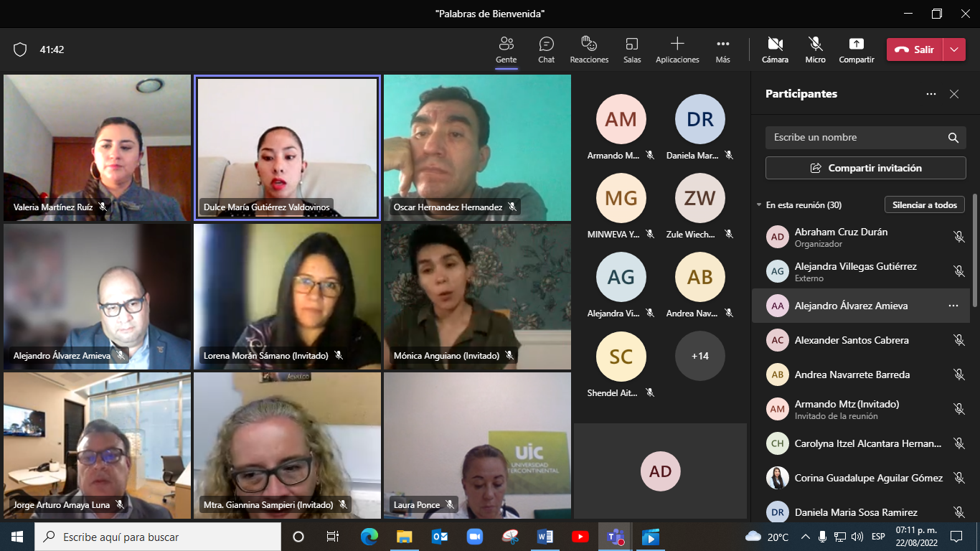Image resolution: width=980 pixels, height=551 pixels.
Task: Open Zoom from taskbar
Action: pyautogui.click(x=475, y=537)
